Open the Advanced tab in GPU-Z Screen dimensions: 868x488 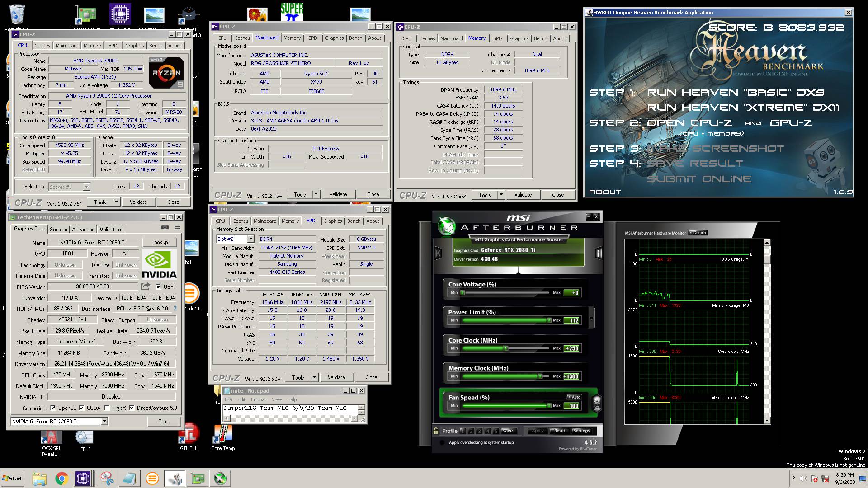click(x=84, y=229)
